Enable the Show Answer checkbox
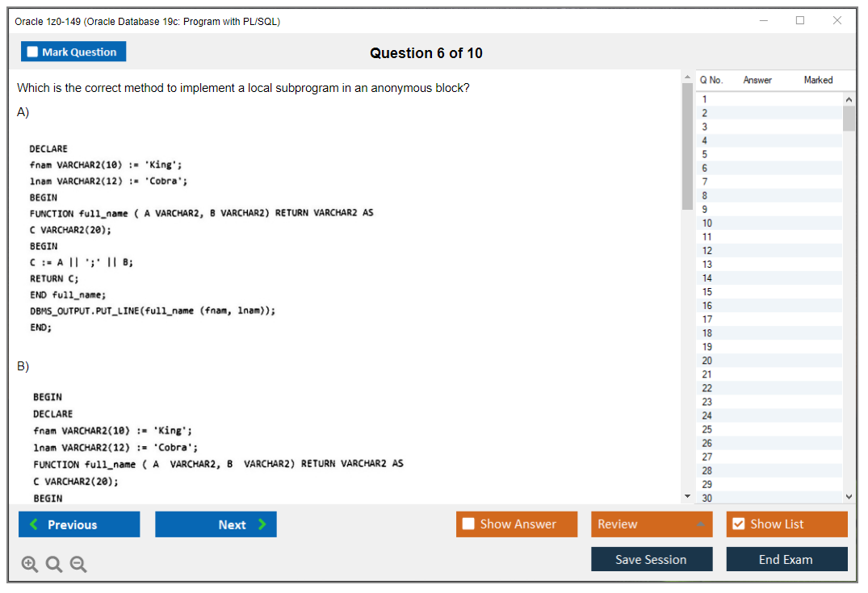This screenshot has width=868, height=593. click(469, 524)
